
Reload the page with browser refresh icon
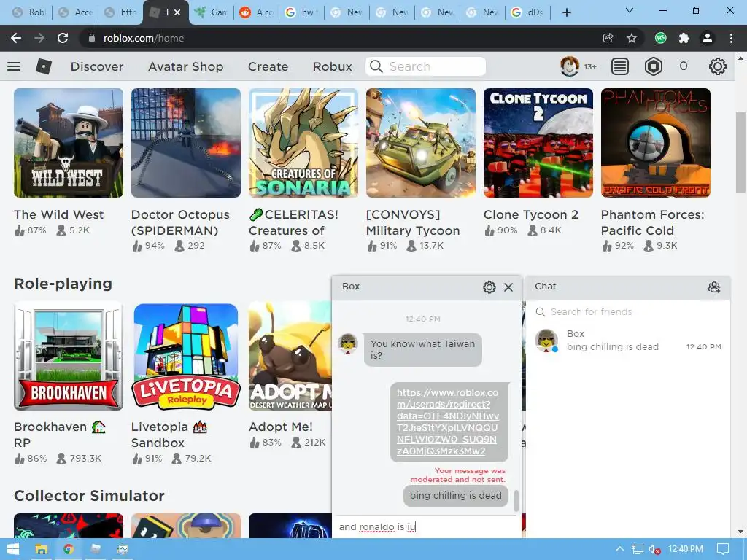pyautogui.click(x=63, y=38)
